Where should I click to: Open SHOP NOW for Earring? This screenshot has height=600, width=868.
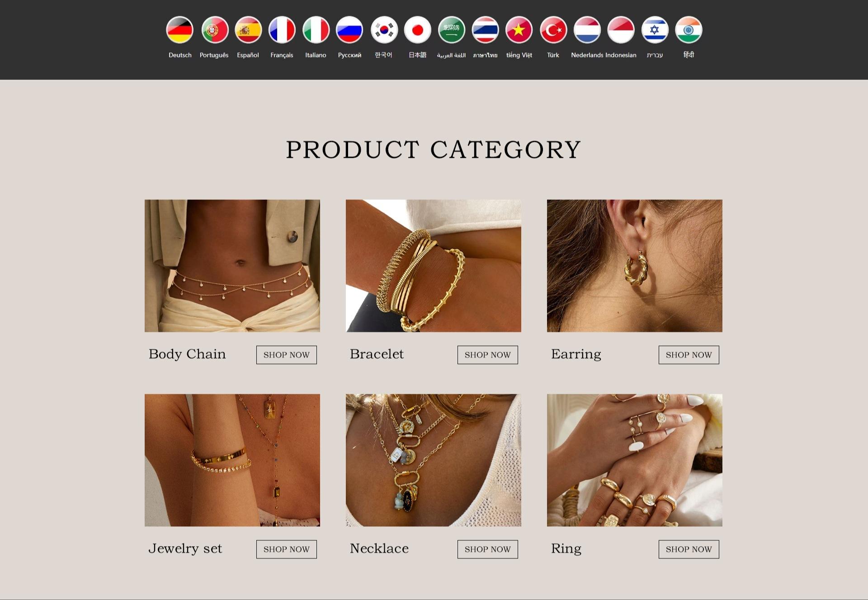689,355
